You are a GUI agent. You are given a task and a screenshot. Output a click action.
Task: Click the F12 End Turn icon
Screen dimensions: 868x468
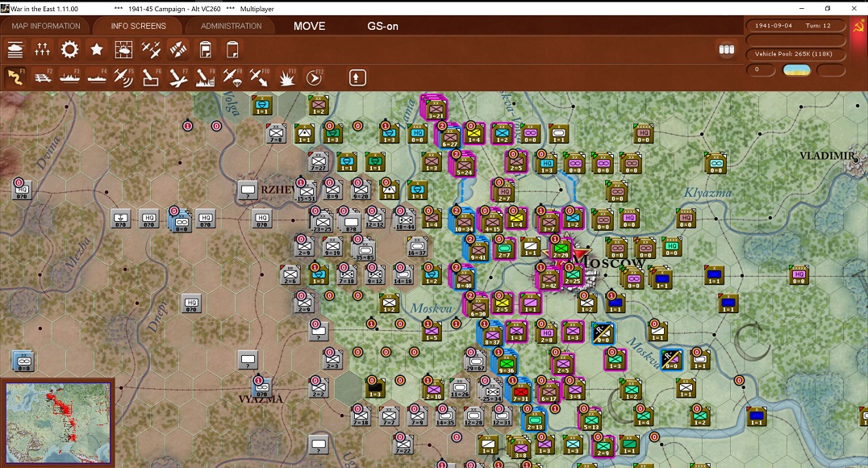point(314,77)
